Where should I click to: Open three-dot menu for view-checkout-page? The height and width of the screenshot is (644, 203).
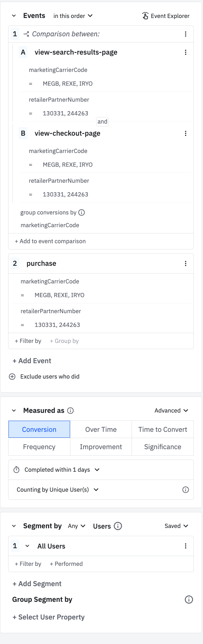click(x=186, y=133)
